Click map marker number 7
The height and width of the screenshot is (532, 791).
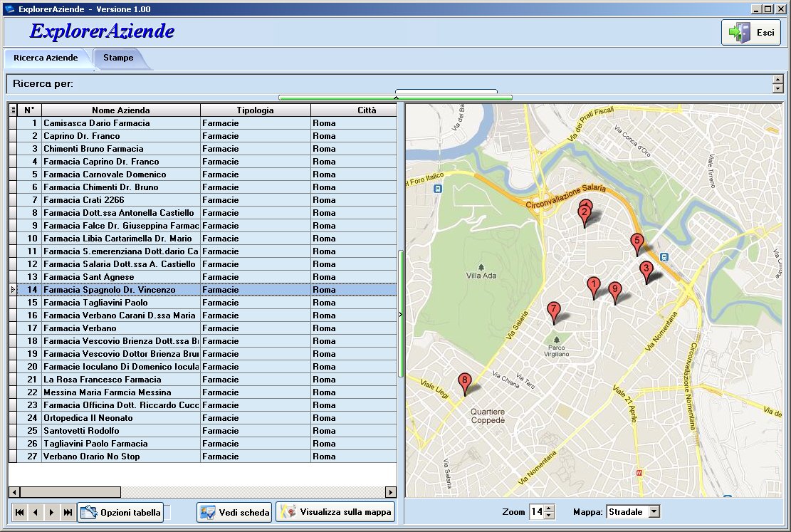pyautogui.click(x=554, y=313)
